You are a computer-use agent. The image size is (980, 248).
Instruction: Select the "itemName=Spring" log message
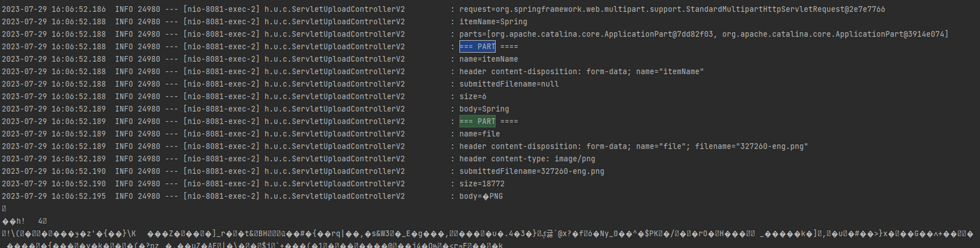coord(493,22)
